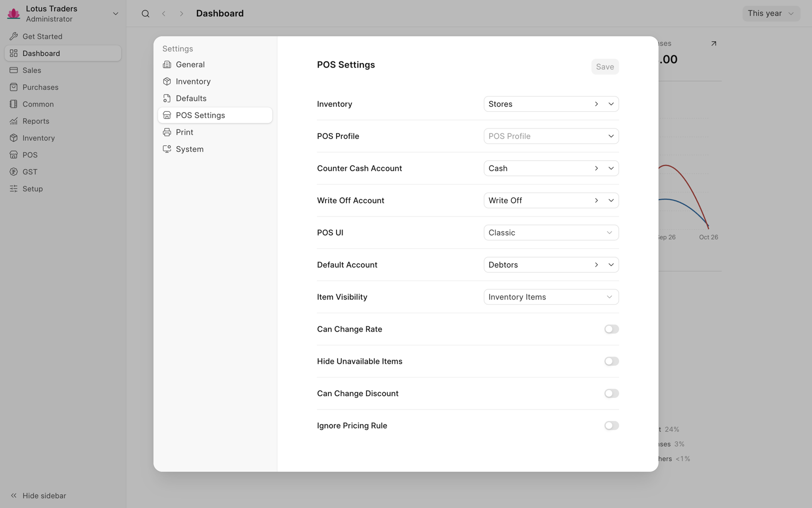Open the Counter Cash Account dropdown arrow
Image resolution: width=812 pixels, height=508 pixels.
pos(611,168)
